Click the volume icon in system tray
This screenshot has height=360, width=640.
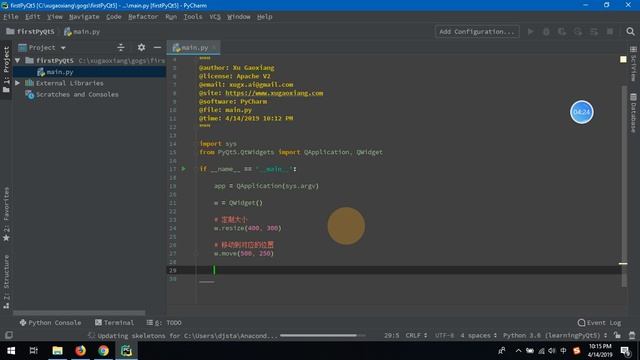click(552, 351)
